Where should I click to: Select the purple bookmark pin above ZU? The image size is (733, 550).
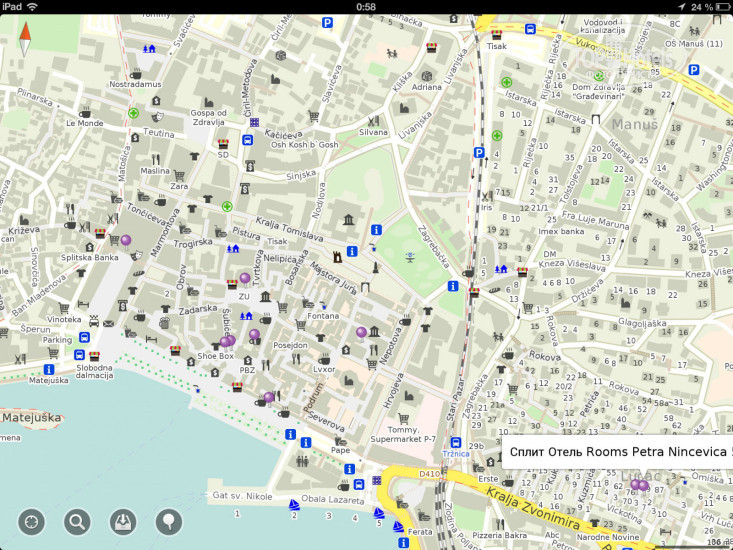245,278
